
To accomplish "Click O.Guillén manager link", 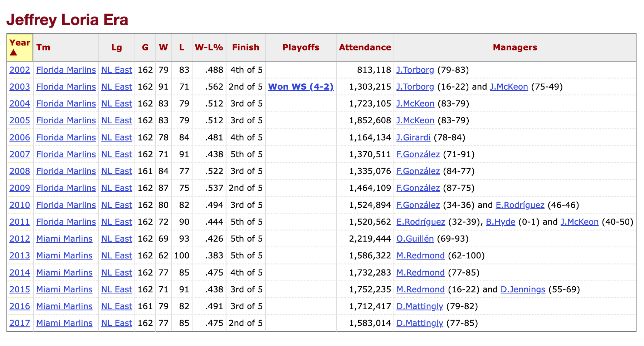I will (415, 239).
